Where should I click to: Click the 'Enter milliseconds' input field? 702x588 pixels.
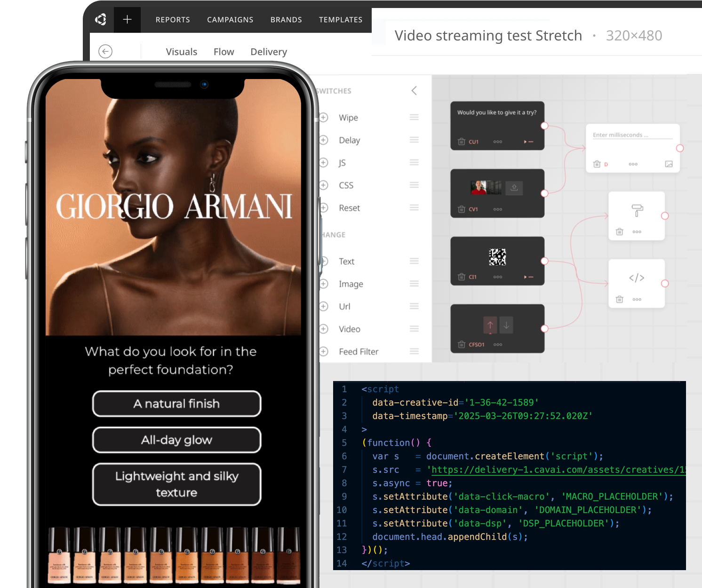[632, 135]
